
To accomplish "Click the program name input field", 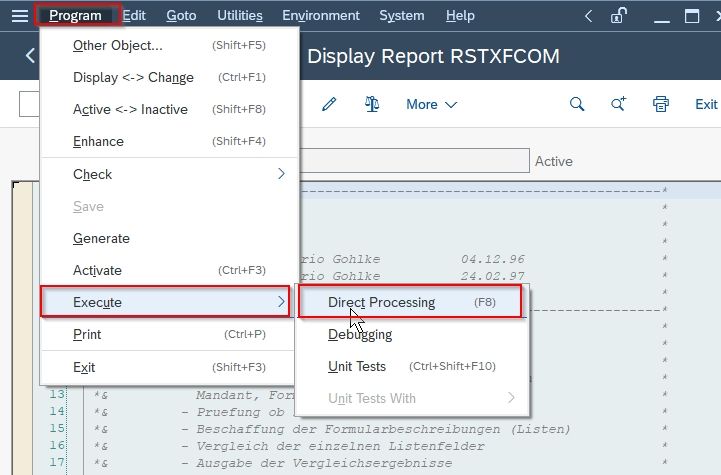I will (414, 160).
